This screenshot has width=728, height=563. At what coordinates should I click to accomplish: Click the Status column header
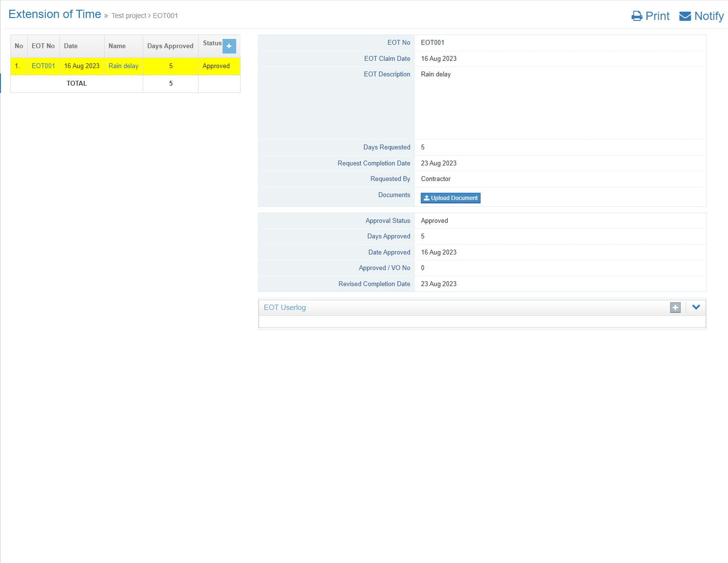pyautogui.click(x=212, y=43)
